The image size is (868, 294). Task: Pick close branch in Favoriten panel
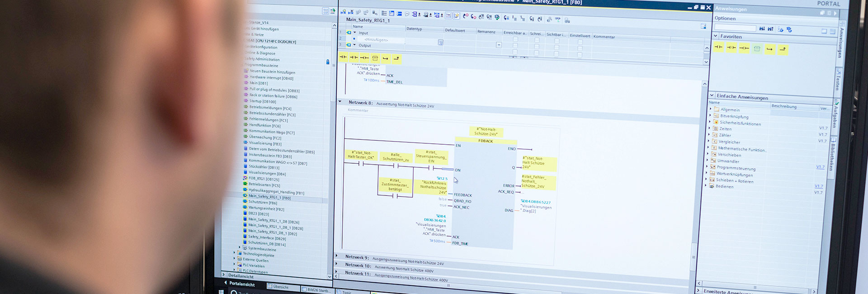(x=783, y=49)
